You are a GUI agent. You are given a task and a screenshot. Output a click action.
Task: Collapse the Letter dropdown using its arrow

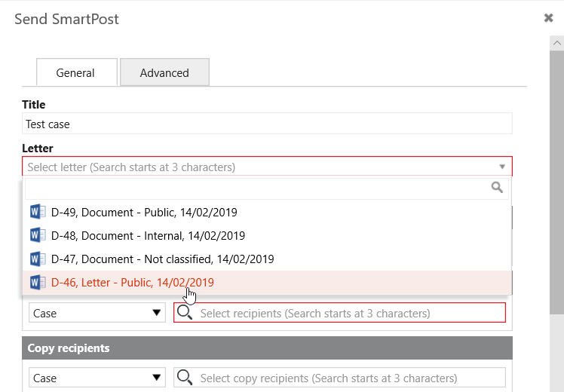click(x=502, y=167)
